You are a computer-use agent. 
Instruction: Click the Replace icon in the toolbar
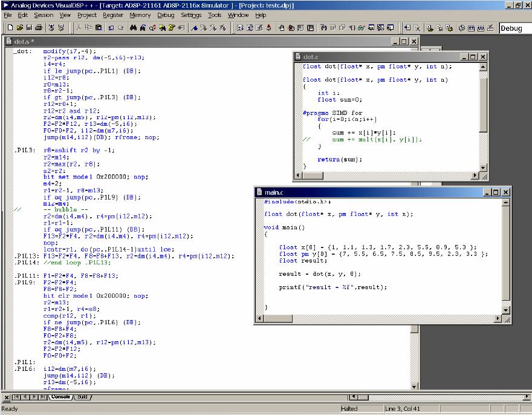coord(152,28)
